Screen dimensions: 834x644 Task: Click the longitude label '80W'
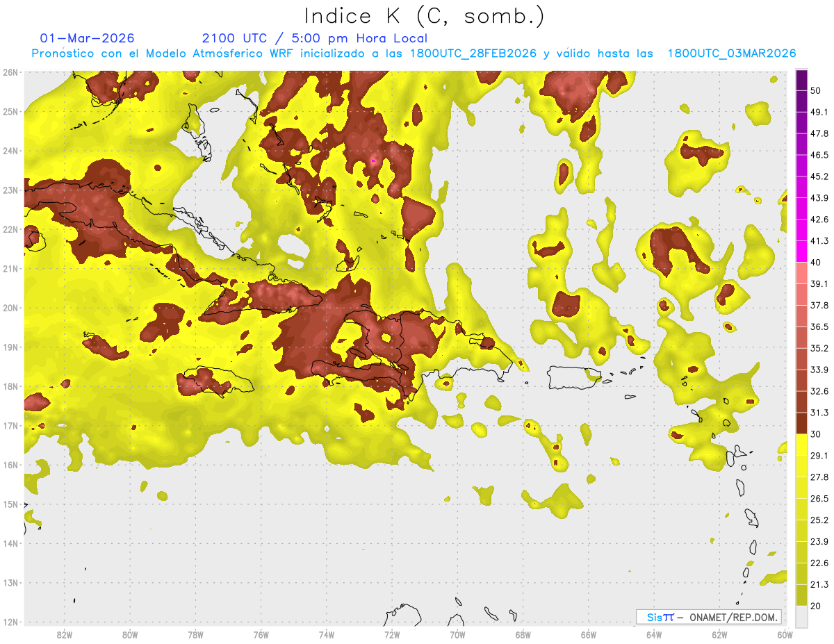coord(130,635)
